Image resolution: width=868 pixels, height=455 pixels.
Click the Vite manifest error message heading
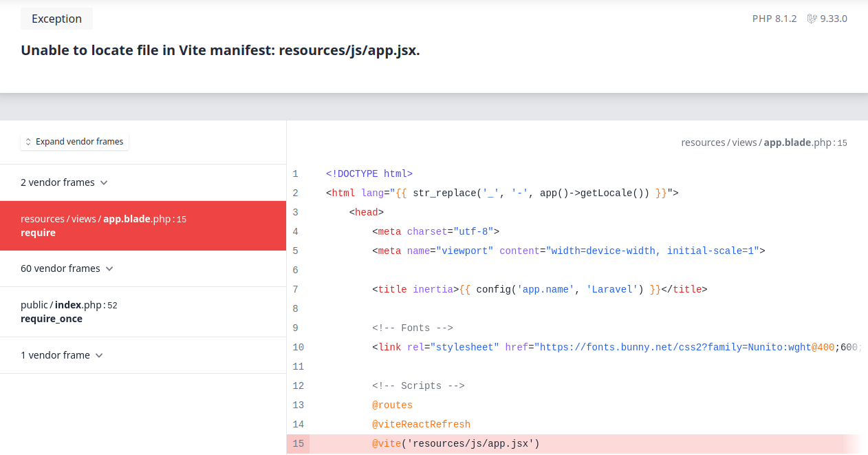click(x=220, y=50)
